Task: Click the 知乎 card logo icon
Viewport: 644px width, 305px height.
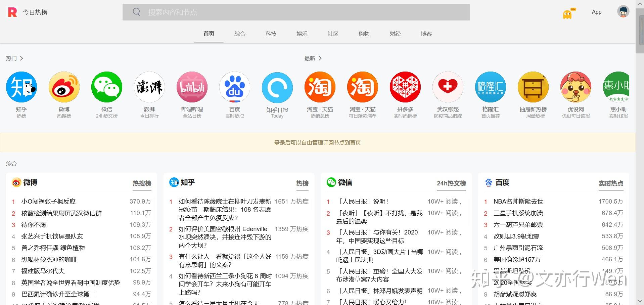Action: coord(174,182)
